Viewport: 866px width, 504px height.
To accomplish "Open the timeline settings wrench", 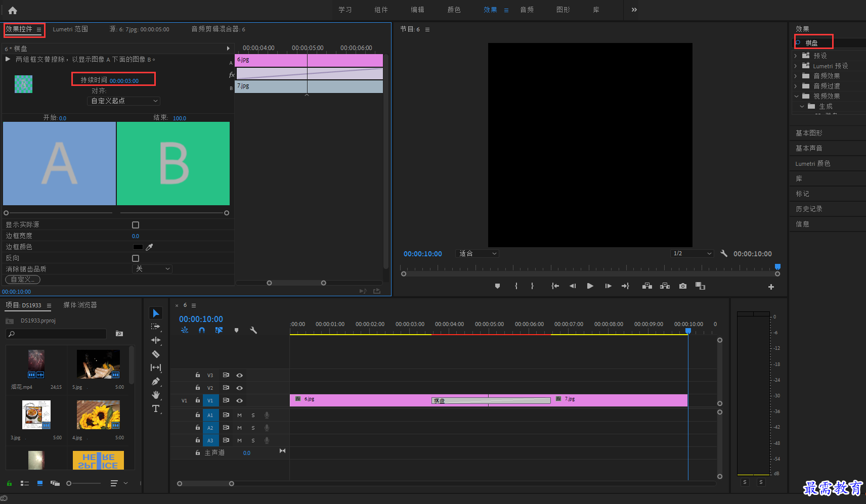I will click(x=253, y=330).
